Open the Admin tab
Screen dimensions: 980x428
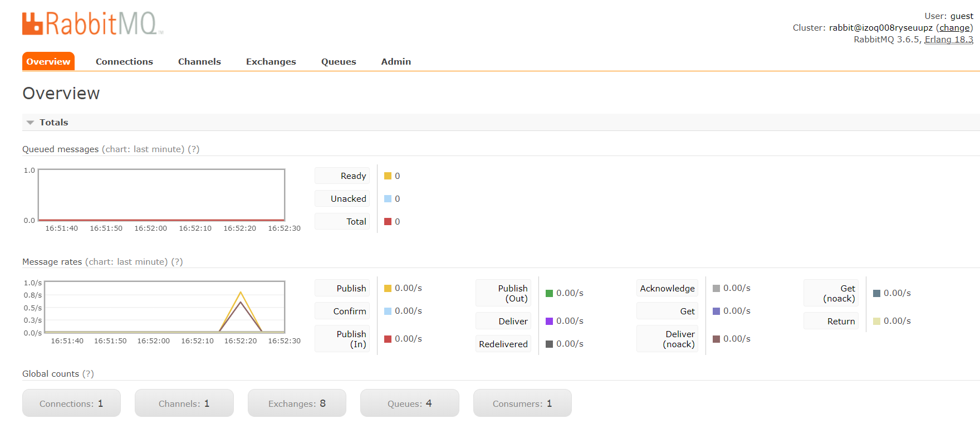point(396,61)
